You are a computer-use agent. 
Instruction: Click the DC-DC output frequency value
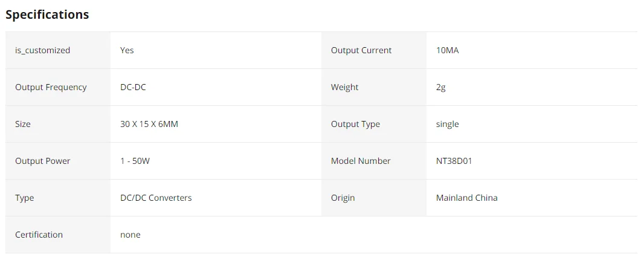[x=133, y=87]
